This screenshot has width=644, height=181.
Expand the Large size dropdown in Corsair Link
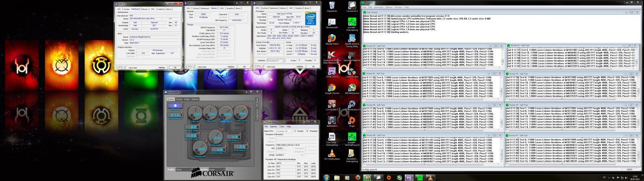coord(217,170)
